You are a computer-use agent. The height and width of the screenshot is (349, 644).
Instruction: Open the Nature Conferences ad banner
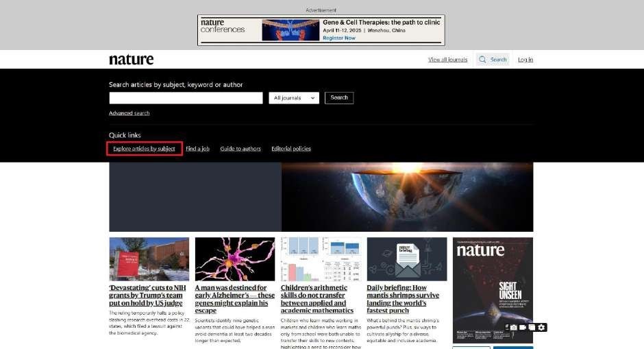[321, 30]
